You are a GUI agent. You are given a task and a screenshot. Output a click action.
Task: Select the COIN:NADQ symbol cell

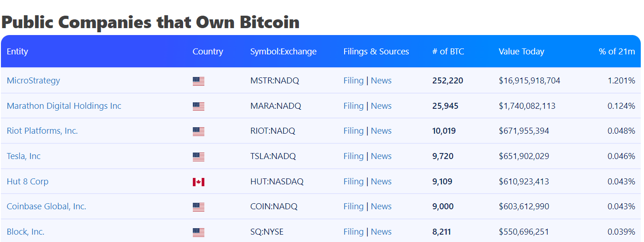tap(274, 207)
